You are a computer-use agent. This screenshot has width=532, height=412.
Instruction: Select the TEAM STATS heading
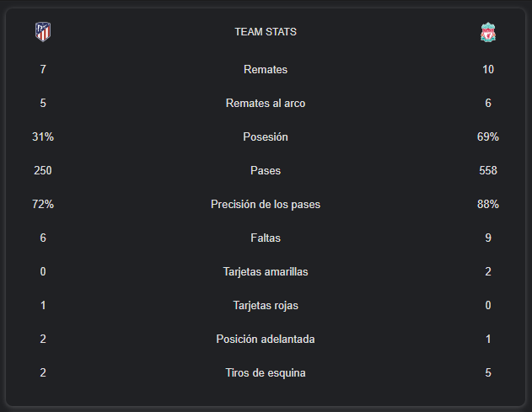(x=266, y=32)
